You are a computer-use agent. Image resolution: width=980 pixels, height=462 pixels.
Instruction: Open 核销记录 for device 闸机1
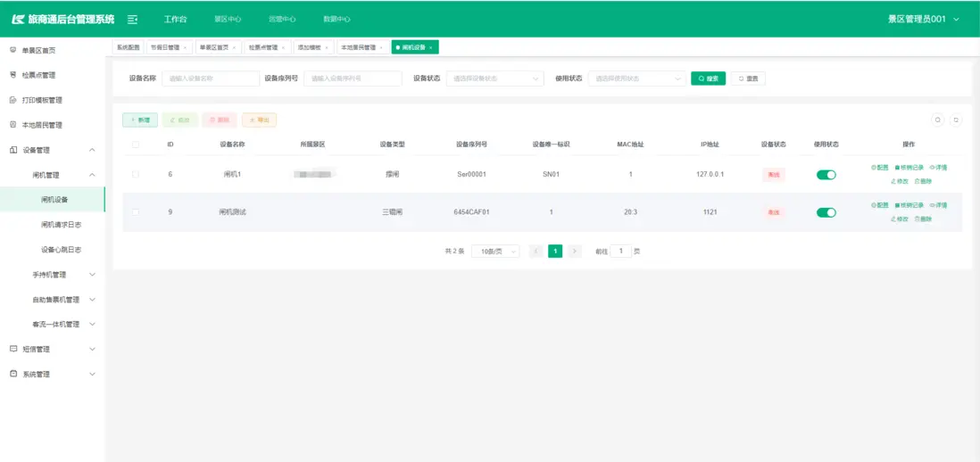[909, 168]
